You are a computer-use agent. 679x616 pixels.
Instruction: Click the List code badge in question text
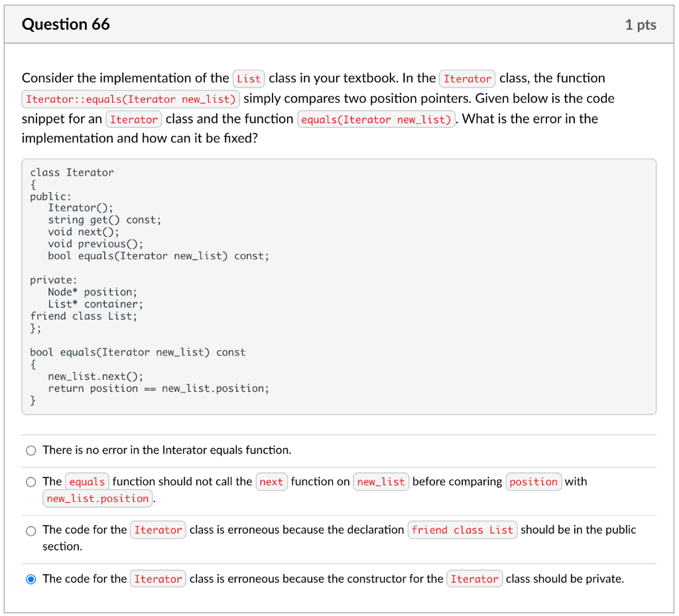pyautogui.click(x=249, y=78)
